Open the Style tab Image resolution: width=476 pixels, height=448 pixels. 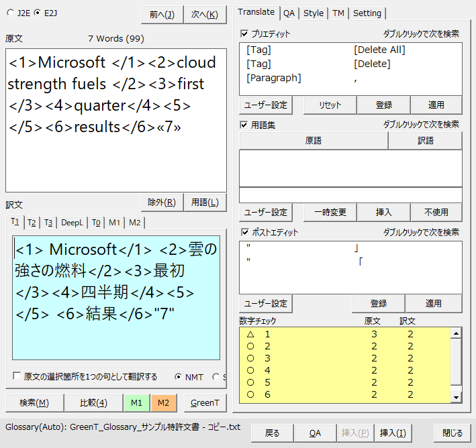point(313,13)
